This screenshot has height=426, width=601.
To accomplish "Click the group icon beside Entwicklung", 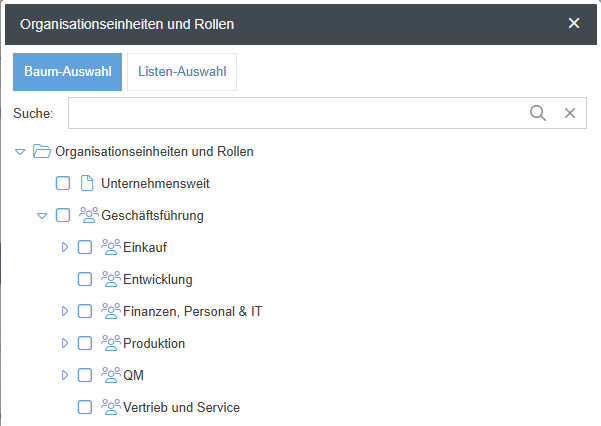I will pos(111,279).
